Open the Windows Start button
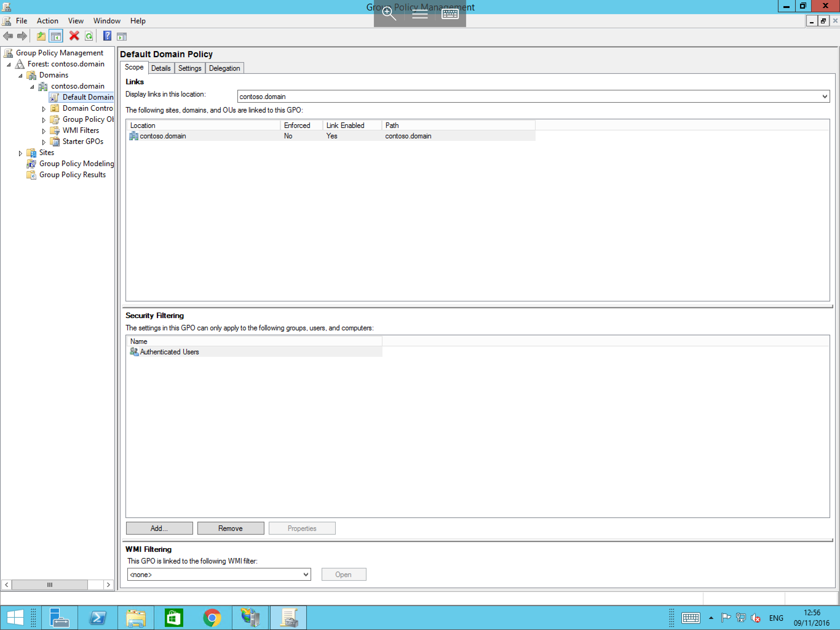The height and width of the screenshot is (630, 840). [15, 617]
